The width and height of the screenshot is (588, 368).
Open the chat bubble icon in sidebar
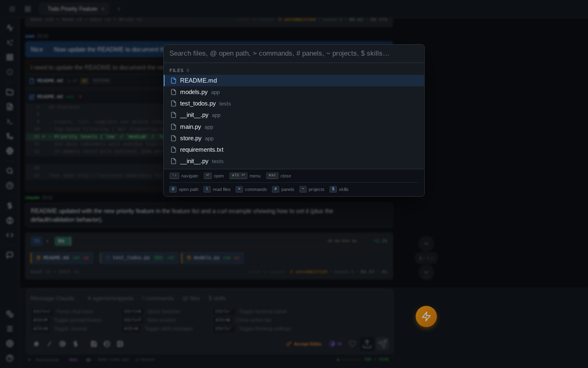10,255
